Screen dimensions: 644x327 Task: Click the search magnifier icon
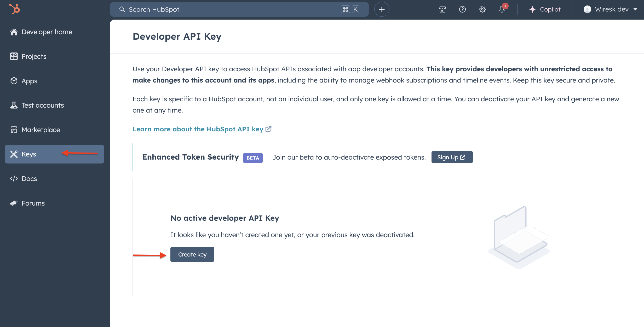point(122,9)
